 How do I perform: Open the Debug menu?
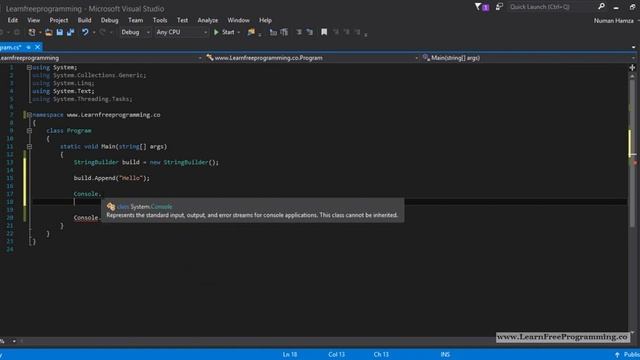click(109, 20)
